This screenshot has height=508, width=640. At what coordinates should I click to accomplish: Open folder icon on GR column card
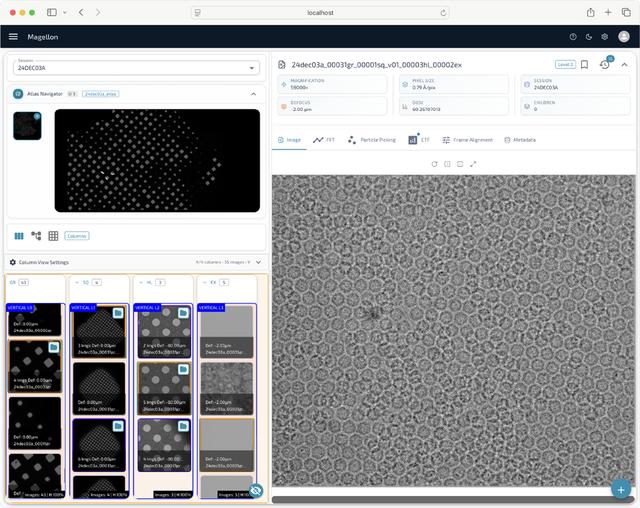(53, 347)
